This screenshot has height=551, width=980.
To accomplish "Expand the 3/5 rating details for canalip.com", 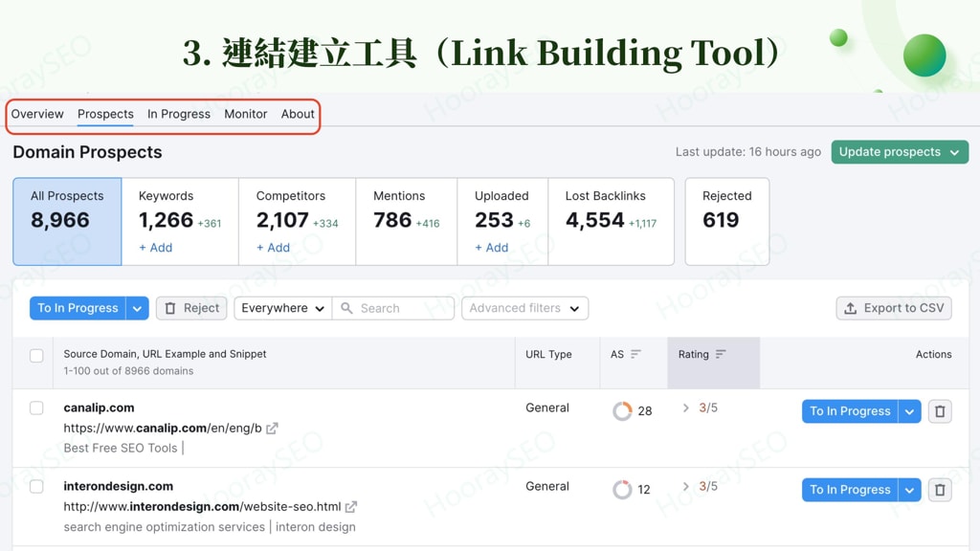I will click(x=687, y=407).
